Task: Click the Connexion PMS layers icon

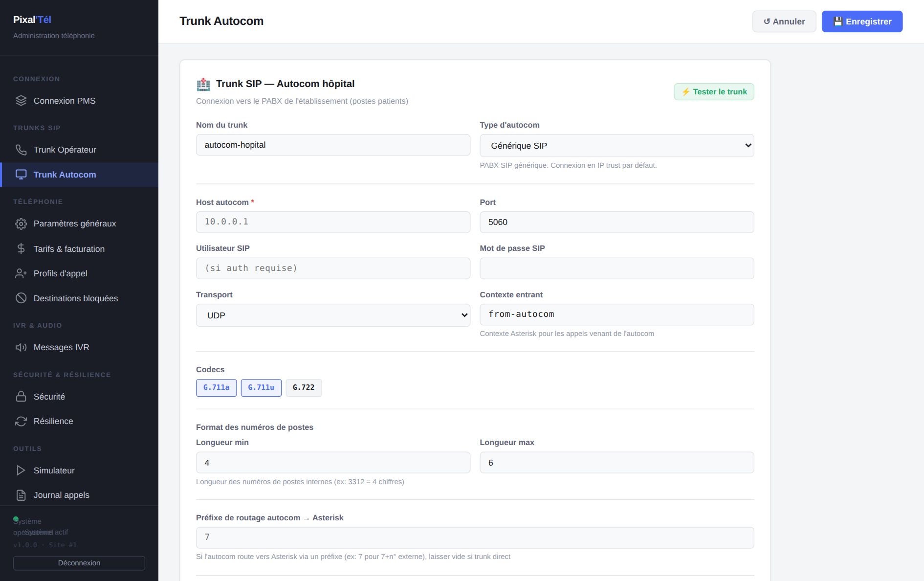Action: point(21,101)
